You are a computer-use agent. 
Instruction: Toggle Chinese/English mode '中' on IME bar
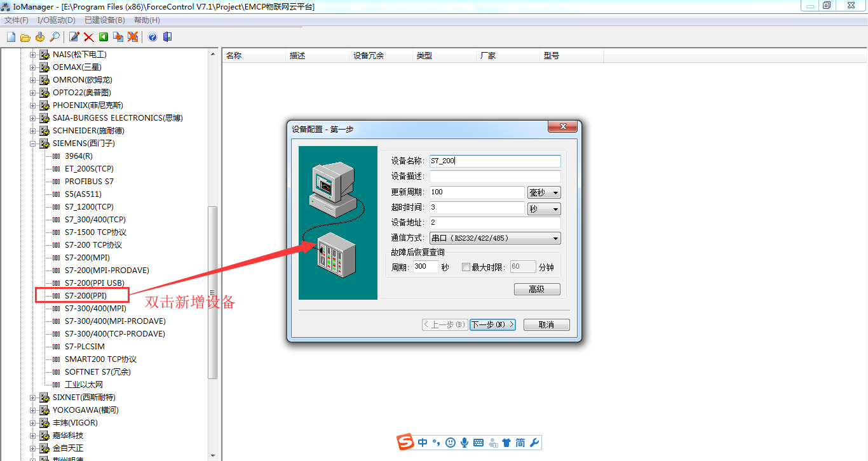click(x=423, y=443)
